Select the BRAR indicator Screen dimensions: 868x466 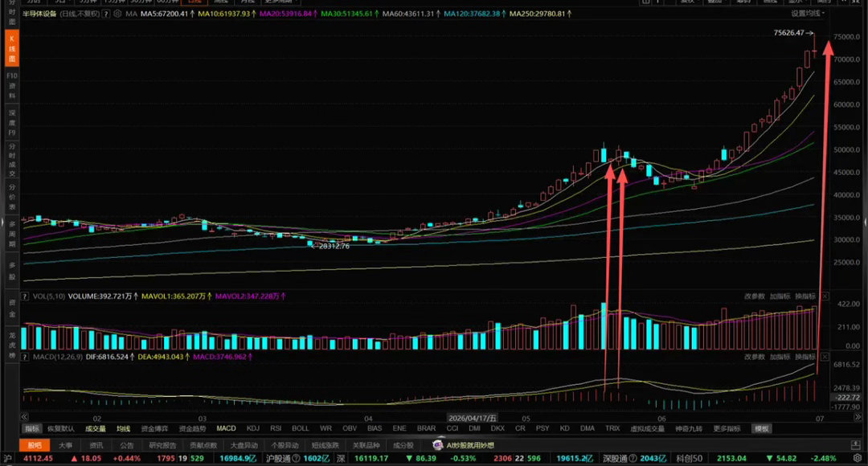(426, 428)
